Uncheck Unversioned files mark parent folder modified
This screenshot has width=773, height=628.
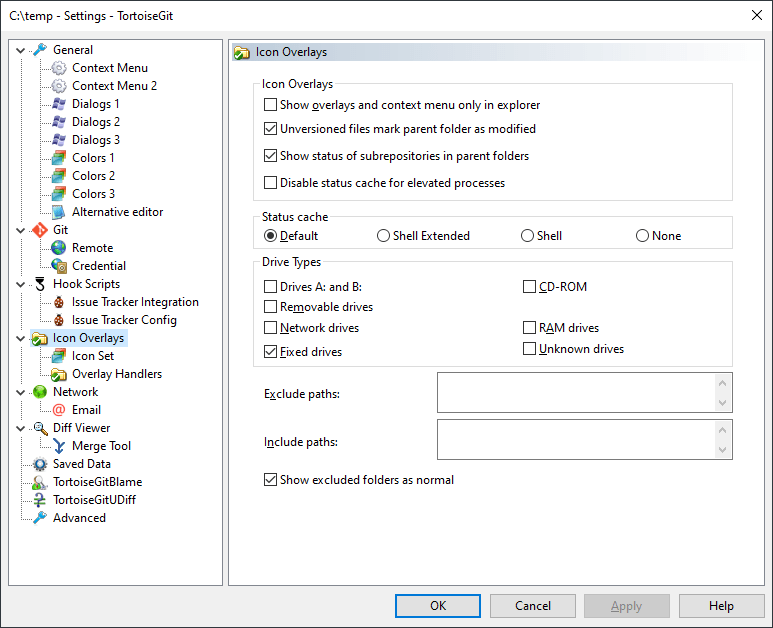(x=270, y=129)
